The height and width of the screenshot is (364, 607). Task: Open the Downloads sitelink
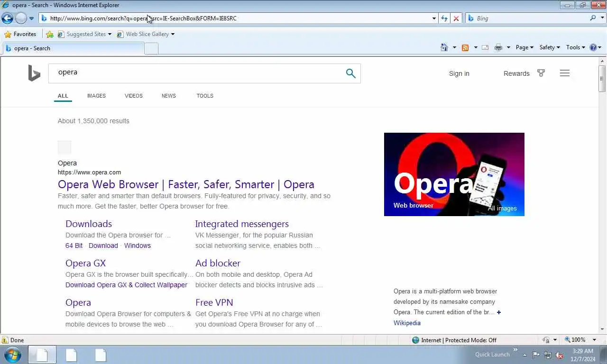[x=89, y=224]
